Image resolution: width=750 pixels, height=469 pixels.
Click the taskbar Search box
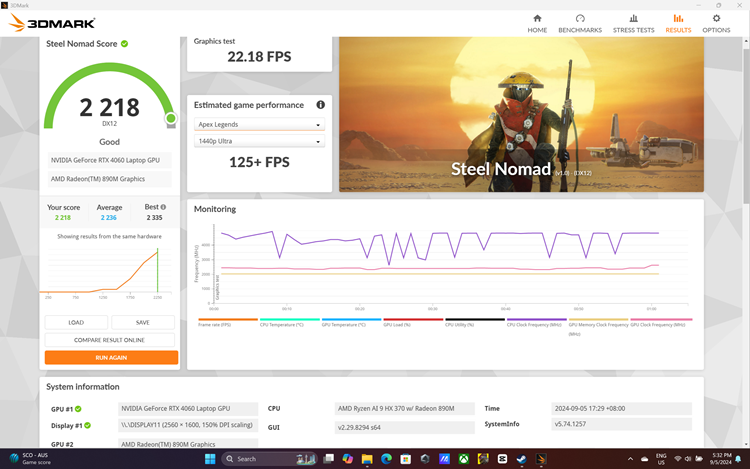pyautogui.click(x=269, y=459)
